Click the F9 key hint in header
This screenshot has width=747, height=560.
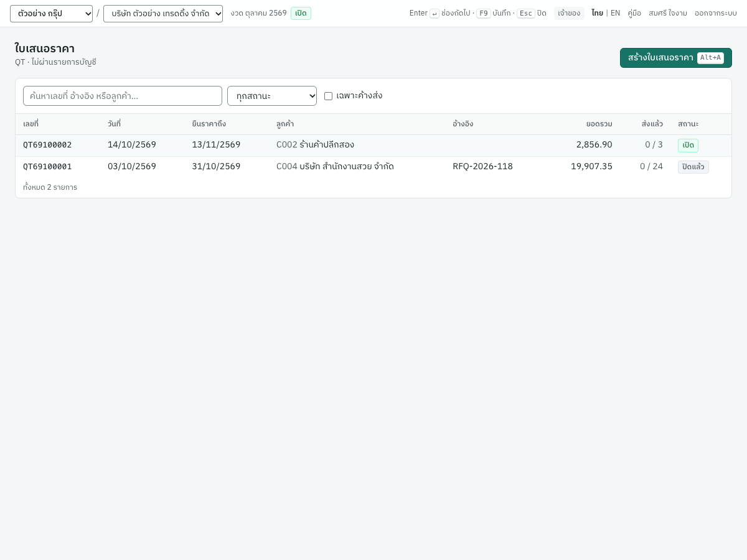[x=484, y=13]
